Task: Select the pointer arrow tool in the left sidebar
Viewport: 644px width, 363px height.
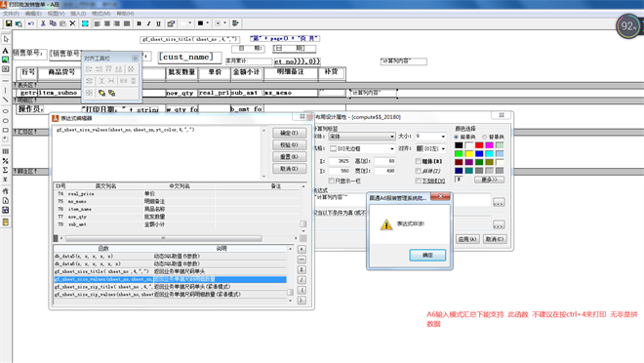Action: tap(6, 39)
